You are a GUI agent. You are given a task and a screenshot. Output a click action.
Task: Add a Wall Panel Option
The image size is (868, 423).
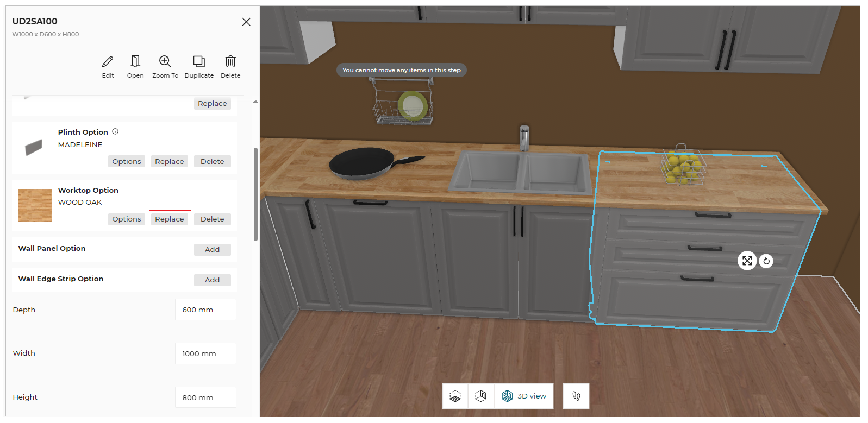coord(213,249)
